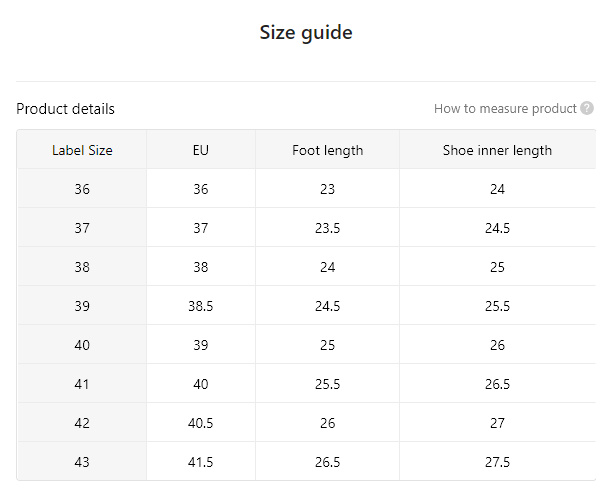This screenshot has height=489, width=596.
Task: Click the 'Product details' label
Action: click(65, 109)
